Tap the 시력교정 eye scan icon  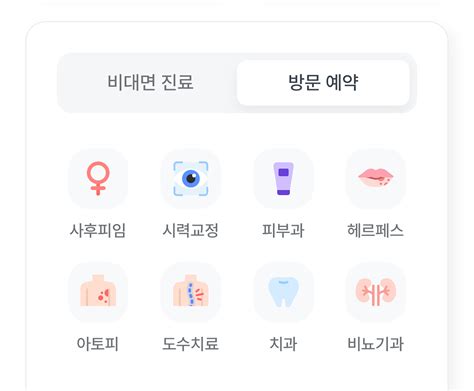pos(191,179)
